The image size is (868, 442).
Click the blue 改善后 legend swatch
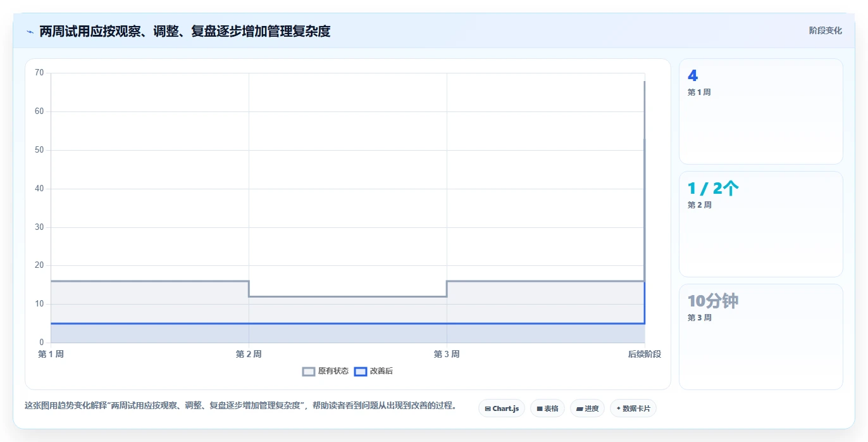361,372
